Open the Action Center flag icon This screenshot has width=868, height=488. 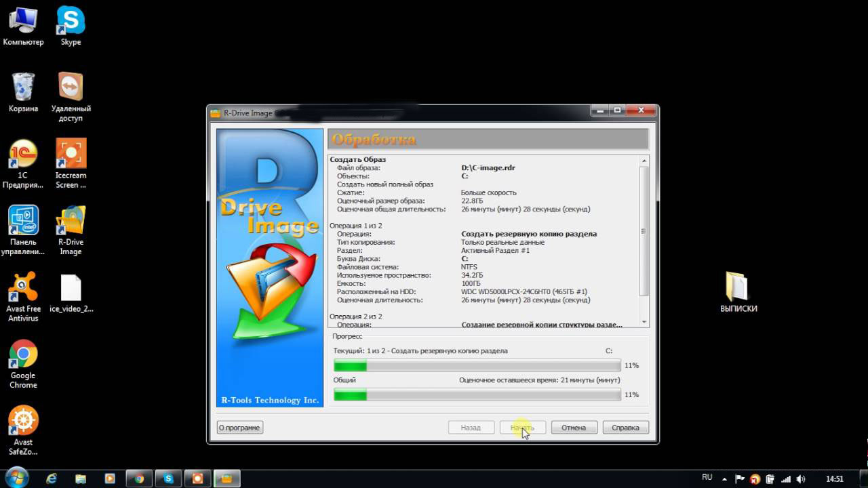pos(741,479)
